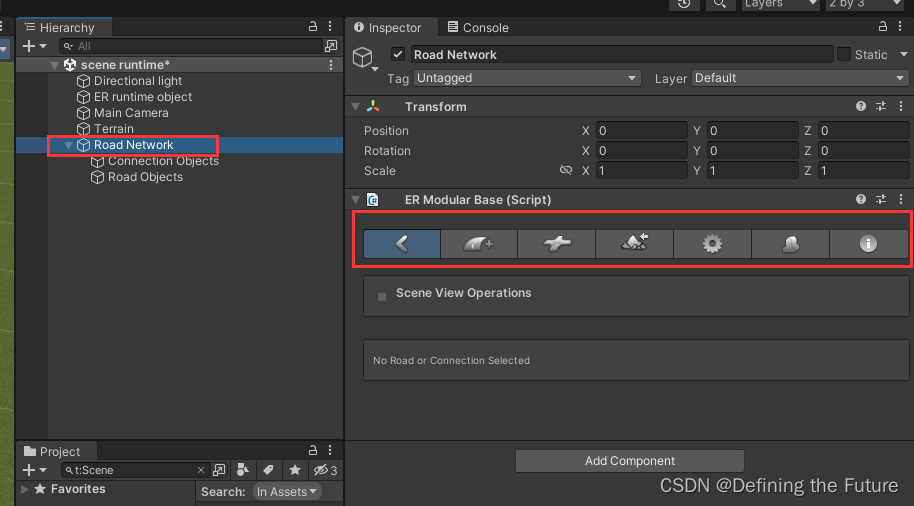Click the Project t:Scene search field
The width and height of the screenshot is (914, 506).
point(134,470)
